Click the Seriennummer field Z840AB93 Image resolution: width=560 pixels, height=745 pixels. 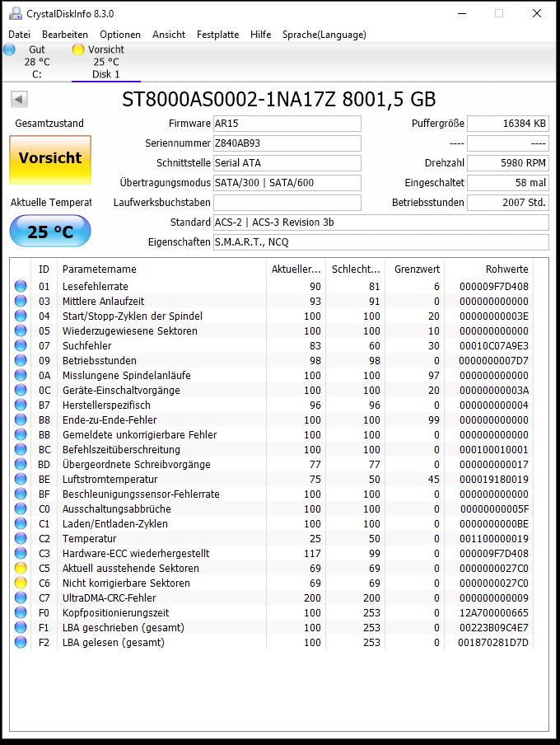[287, 143]
